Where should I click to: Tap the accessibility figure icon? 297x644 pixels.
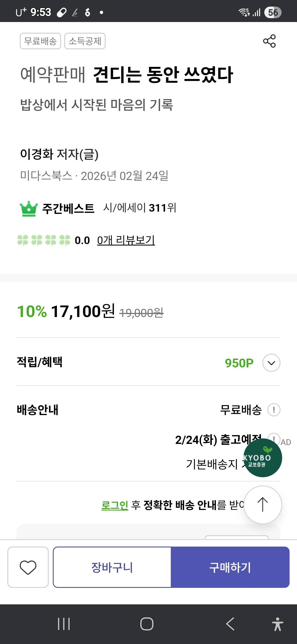(x=277, y=624)
